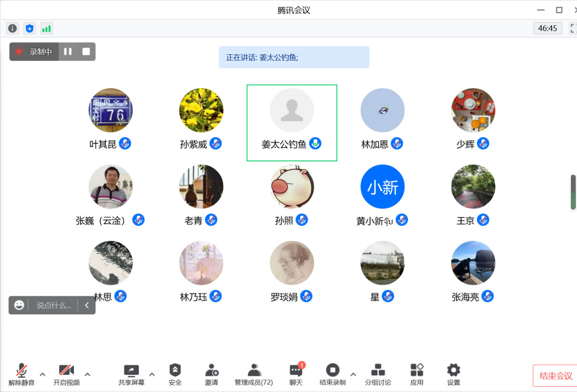Click muted mic icon beside 孙紫威
Viewport: 577px width, 392px height.
[x=215, y=143]
